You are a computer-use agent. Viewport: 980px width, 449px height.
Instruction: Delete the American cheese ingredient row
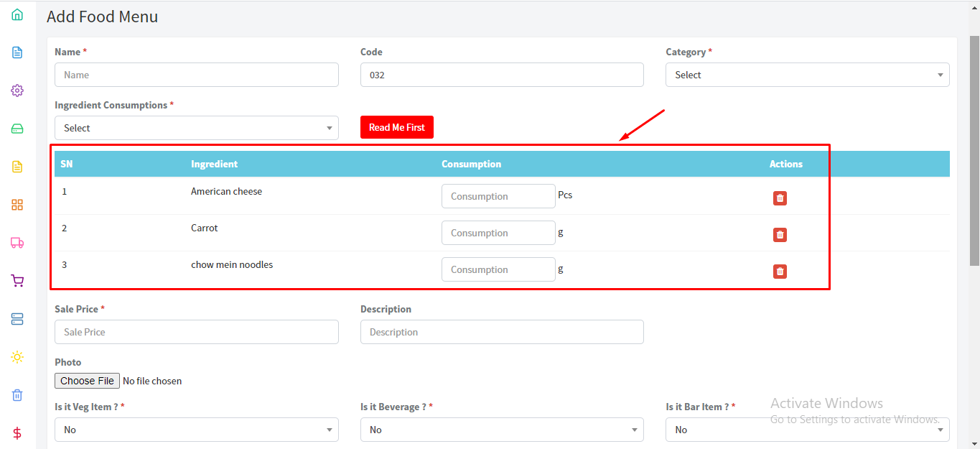pyautogui.click(x=780, y=198)
